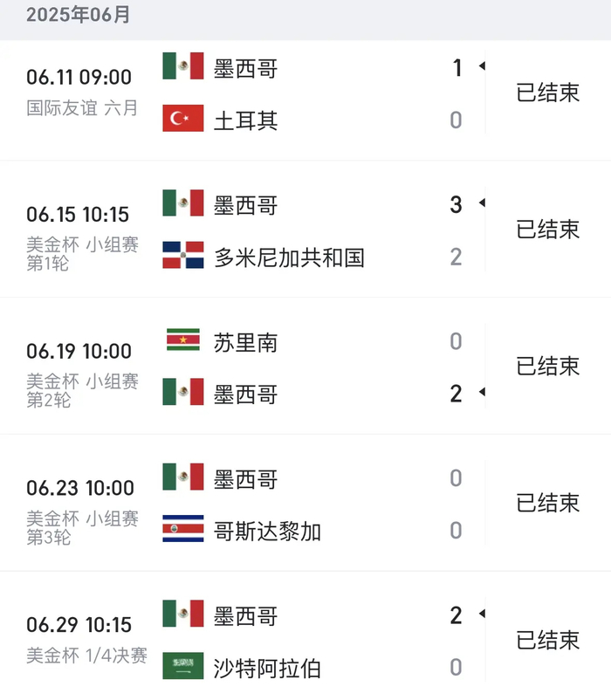Click the Saudi Arabia flag icon
Viewport: 611px width, 700px height.
183,667
